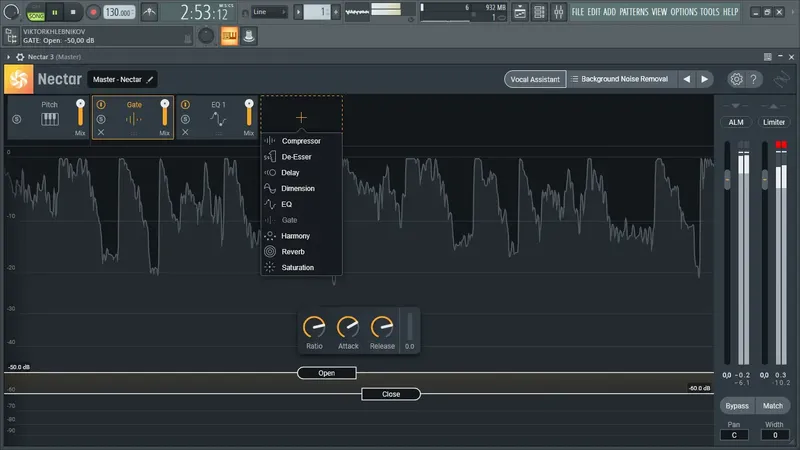Click the tempo field showing 130.000

point(119,12)
